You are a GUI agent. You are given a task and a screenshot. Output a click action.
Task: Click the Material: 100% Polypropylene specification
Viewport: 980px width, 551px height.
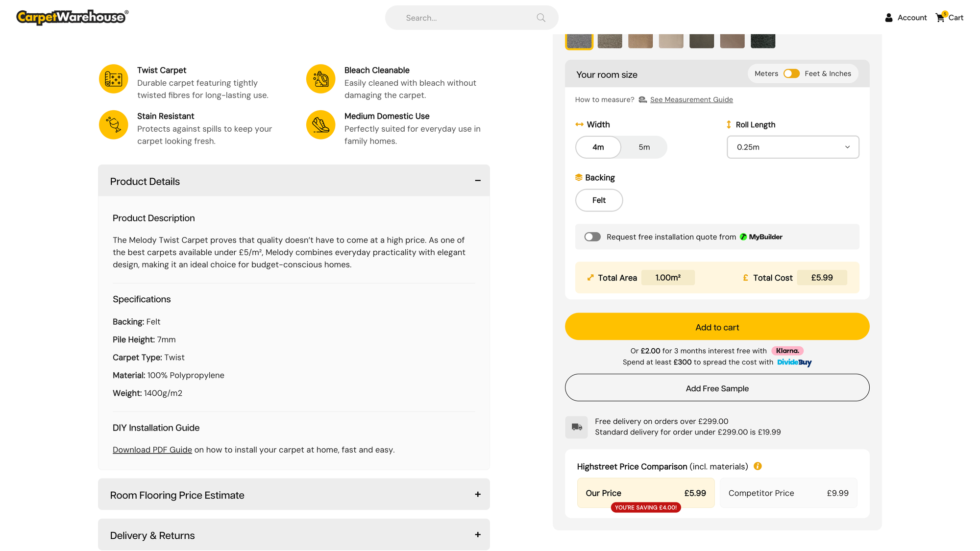pyautogui.click(x=169, y=375)
